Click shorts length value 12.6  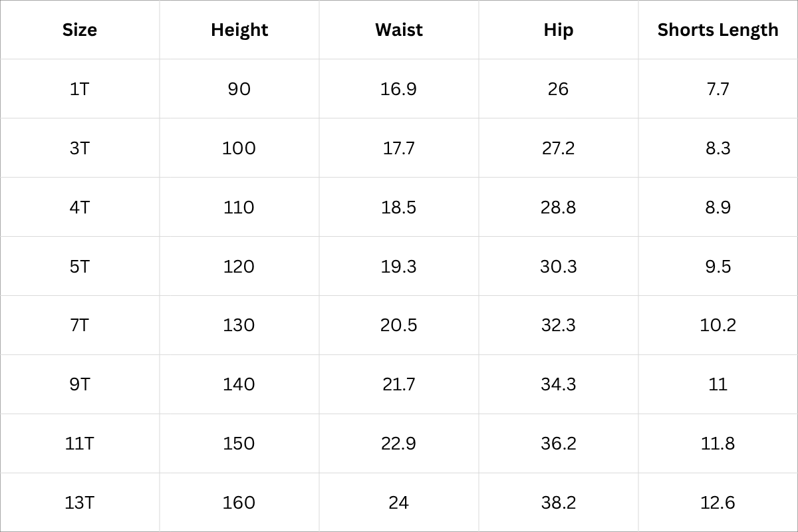718,503
